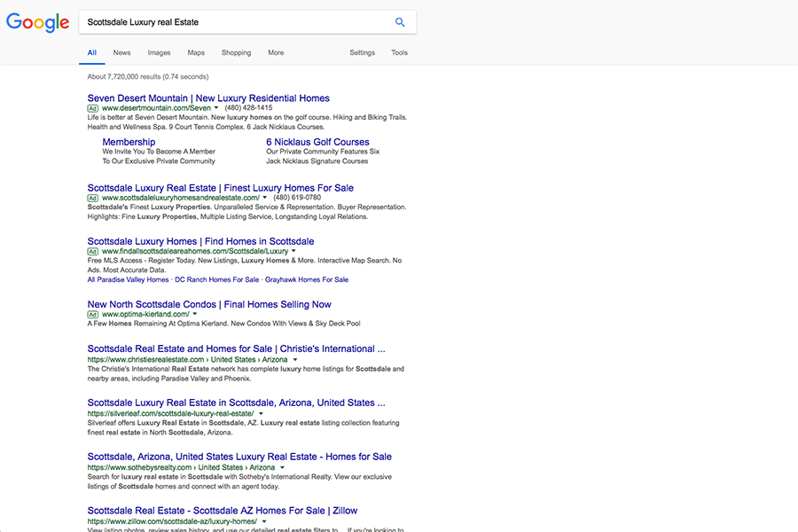Click the Ad badge beside desertmountain.com
Viewport: 798px width, 532px height.
click(92, 108)
